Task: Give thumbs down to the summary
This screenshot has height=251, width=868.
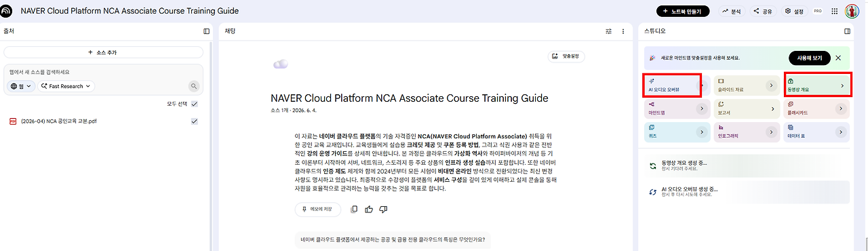Action: [x=383, y=209]
